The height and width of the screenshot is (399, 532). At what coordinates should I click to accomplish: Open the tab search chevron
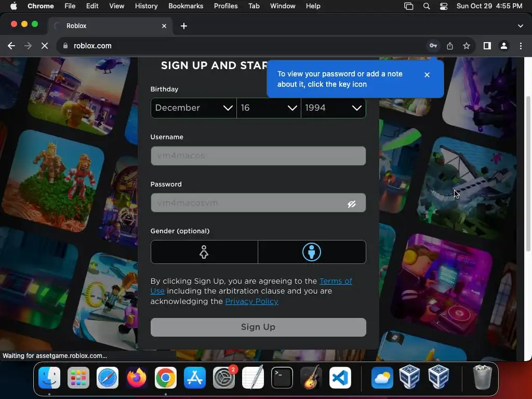pyautogui.click(x=521, y=26)
